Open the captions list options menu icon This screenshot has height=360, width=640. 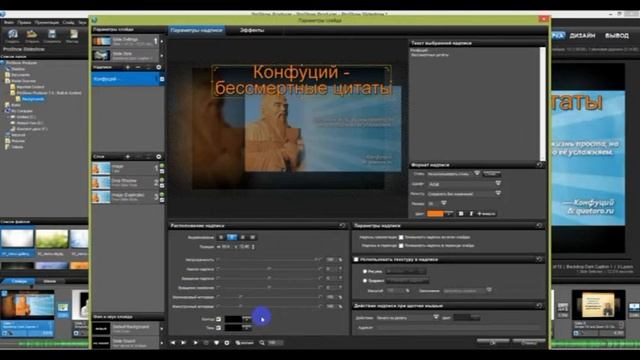click(158, 67)
